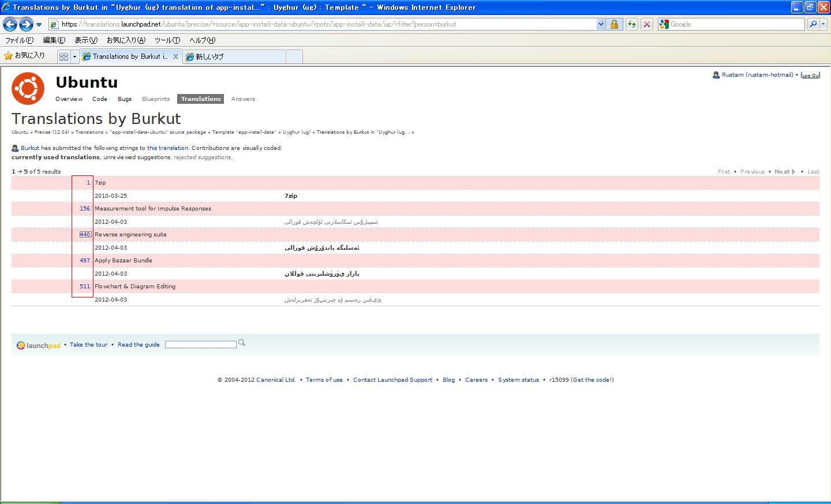Click the 'Reverse engineering suite' text
The height and width of the screenshot is (504, 831).
point(130,235)
